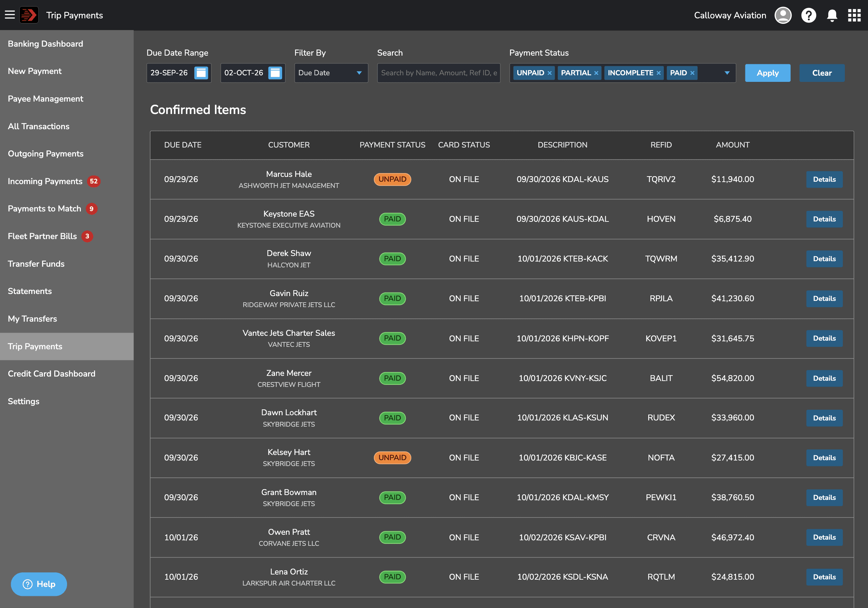The image size is (868, 608).
Task: Go to Transfer Funds
Action: 67,264
